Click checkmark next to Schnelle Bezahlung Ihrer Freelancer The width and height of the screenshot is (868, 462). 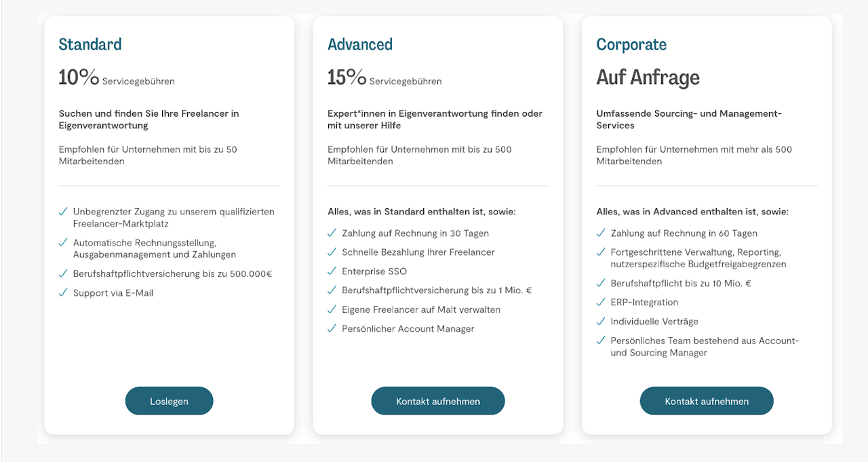[332, 252]
